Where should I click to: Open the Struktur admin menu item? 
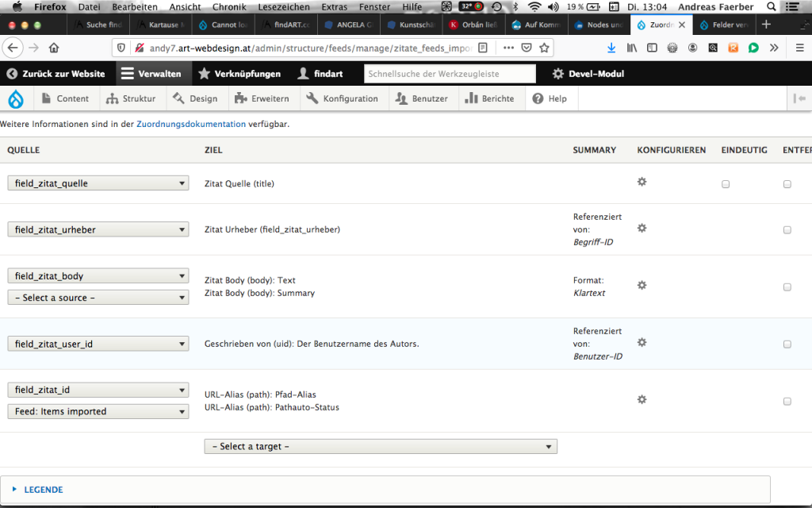pos(132,99)
